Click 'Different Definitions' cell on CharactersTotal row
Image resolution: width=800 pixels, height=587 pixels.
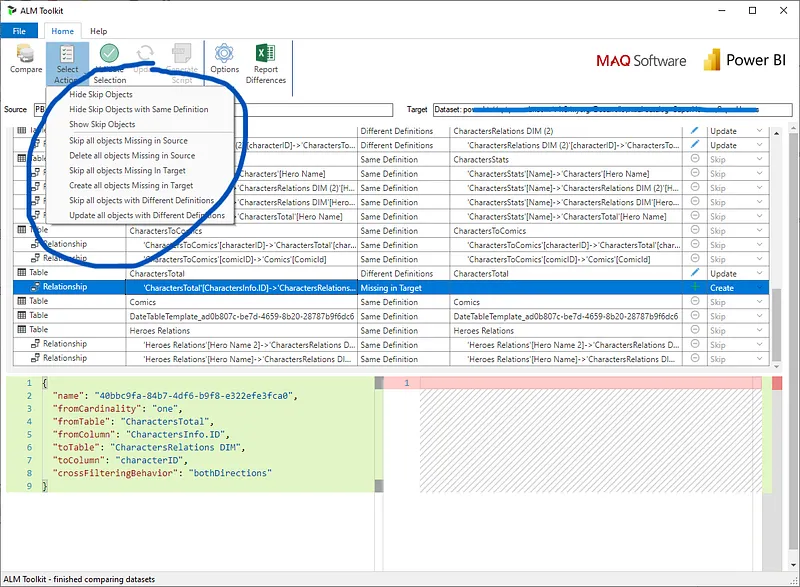tap(403, 273)
